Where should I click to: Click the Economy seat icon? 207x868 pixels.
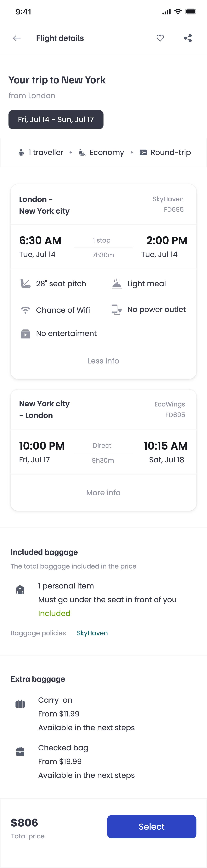[x=82, y=153]
